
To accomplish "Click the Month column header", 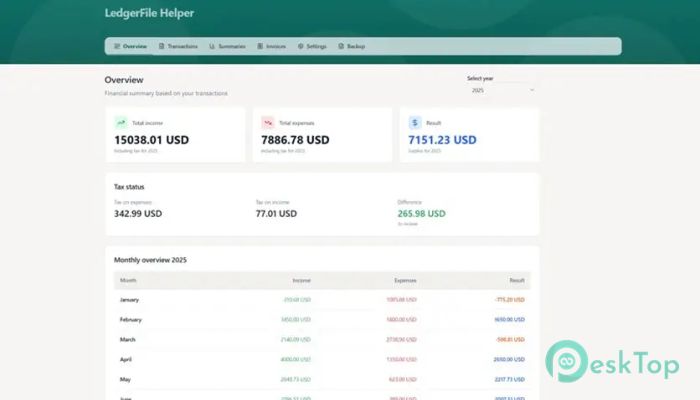I will [128, 280].
